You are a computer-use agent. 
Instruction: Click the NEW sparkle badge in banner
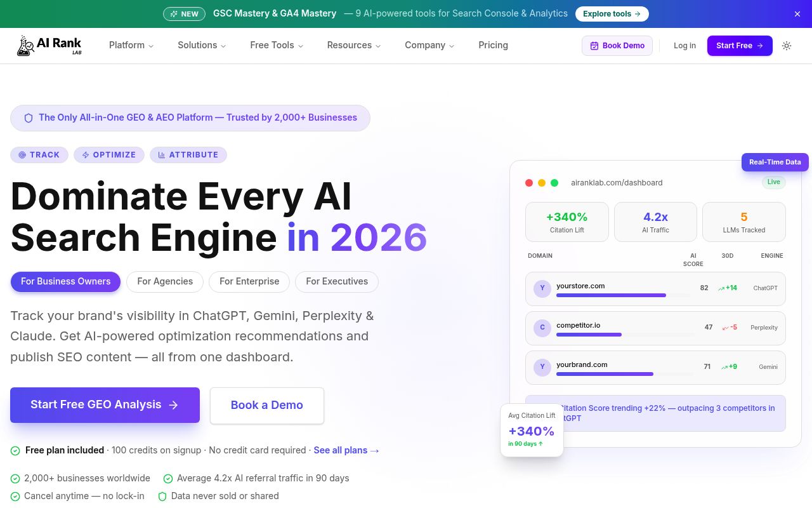185,14
